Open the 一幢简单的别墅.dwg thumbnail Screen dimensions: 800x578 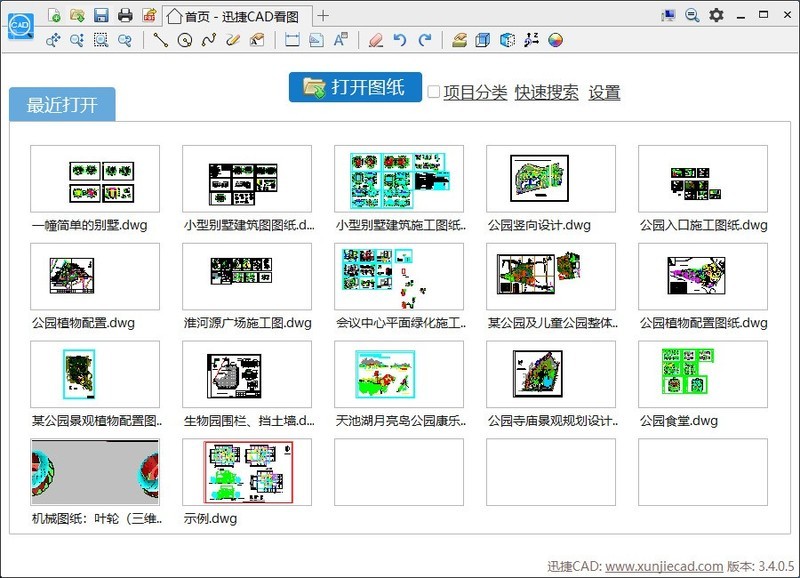(x=95, y=179)
